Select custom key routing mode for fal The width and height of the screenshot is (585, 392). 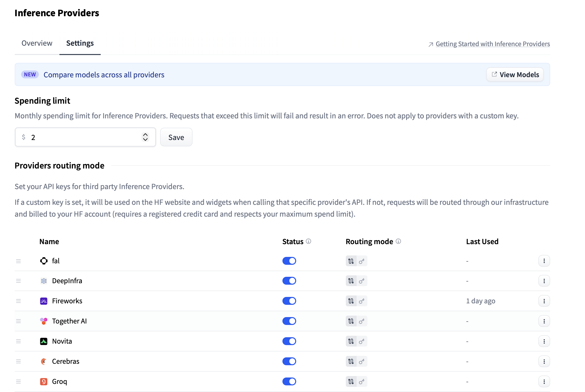click(362, 261)
